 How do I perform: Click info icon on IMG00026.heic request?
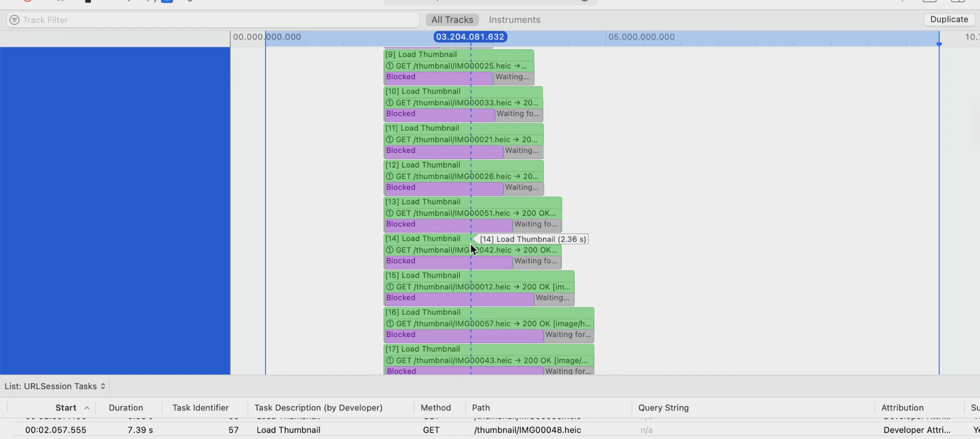pyautogui.click(x=390, y=177)
